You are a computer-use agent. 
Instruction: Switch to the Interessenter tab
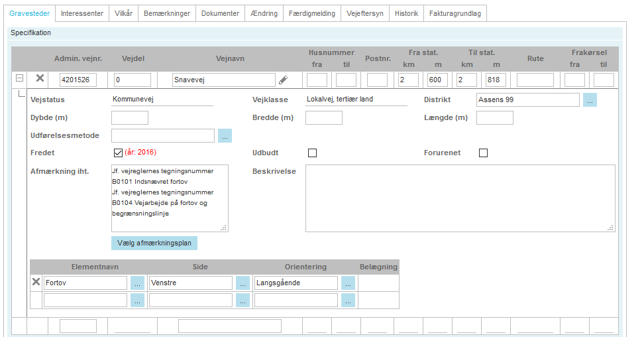tap(81, 13)
